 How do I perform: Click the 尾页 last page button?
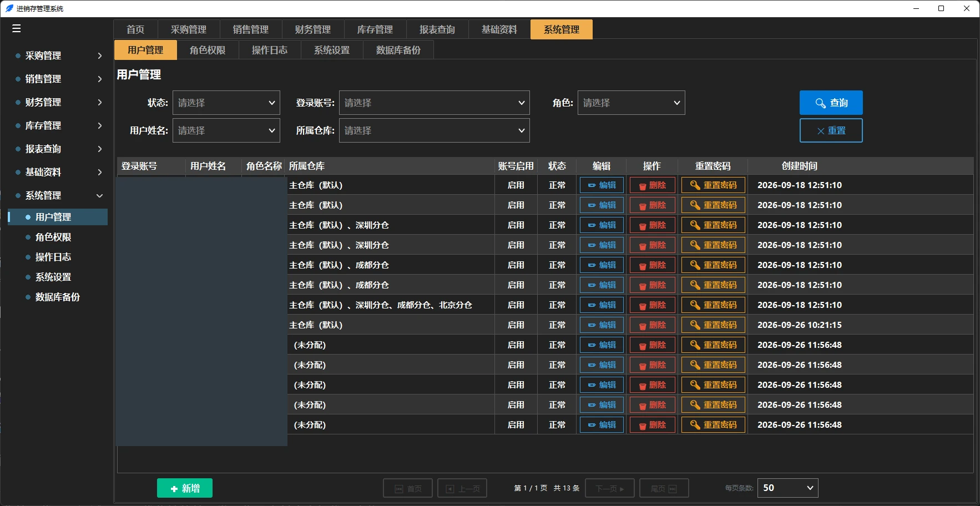[664, 488]
